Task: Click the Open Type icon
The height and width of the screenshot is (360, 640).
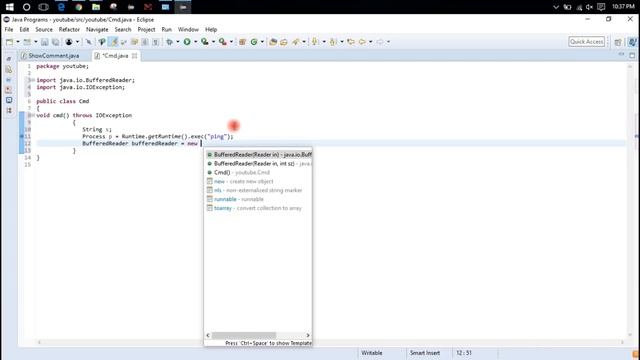Action: click(273, 42)
